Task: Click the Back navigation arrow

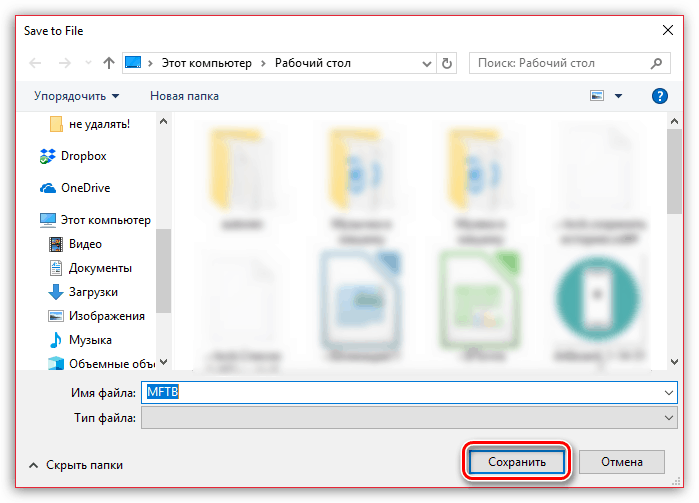Action: point(35,63)
